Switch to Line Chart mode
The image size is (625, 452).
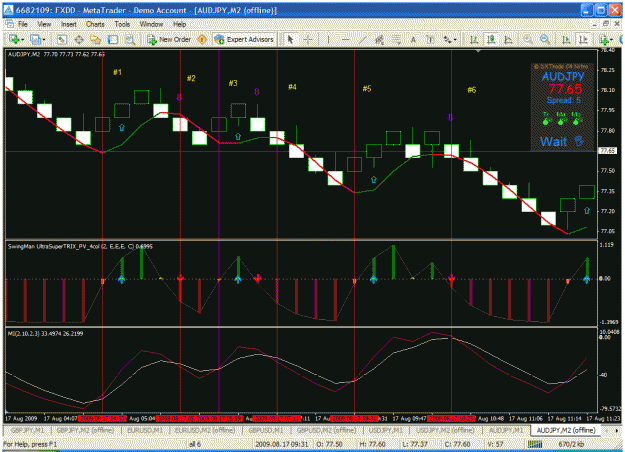(x=508, y=39)
